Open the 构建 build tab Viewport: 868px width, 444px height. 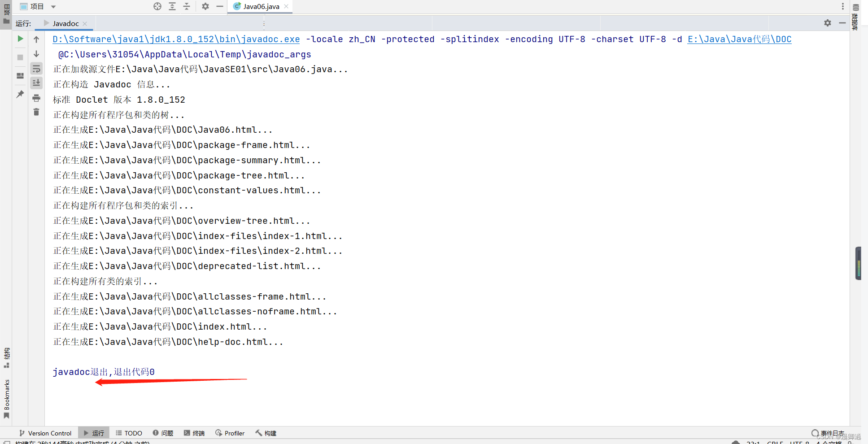[x=266, y=433]
